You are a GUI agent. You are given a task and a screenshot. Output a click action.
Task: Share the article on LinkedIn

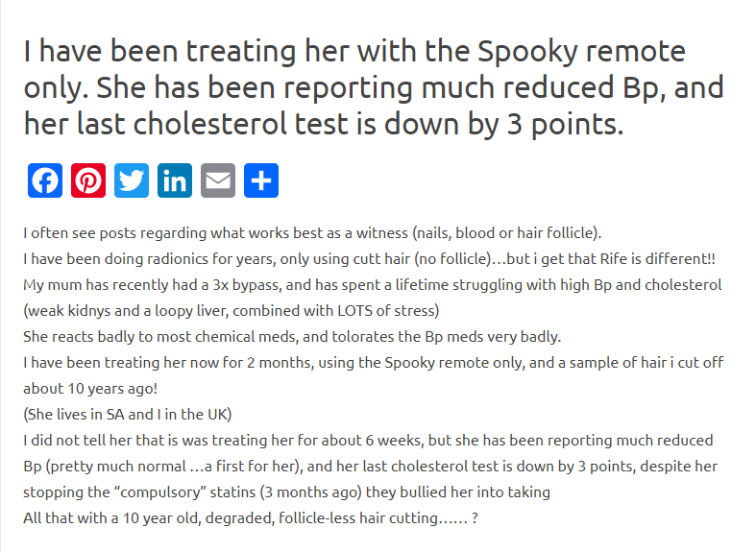(175, 180)
